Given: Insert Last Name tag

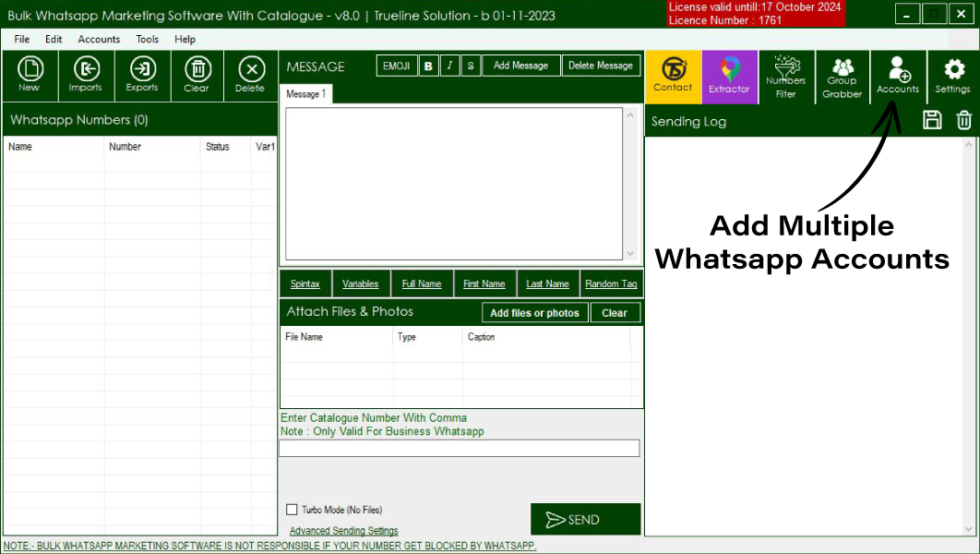Looking at the screenshot, I should [547, 283].
